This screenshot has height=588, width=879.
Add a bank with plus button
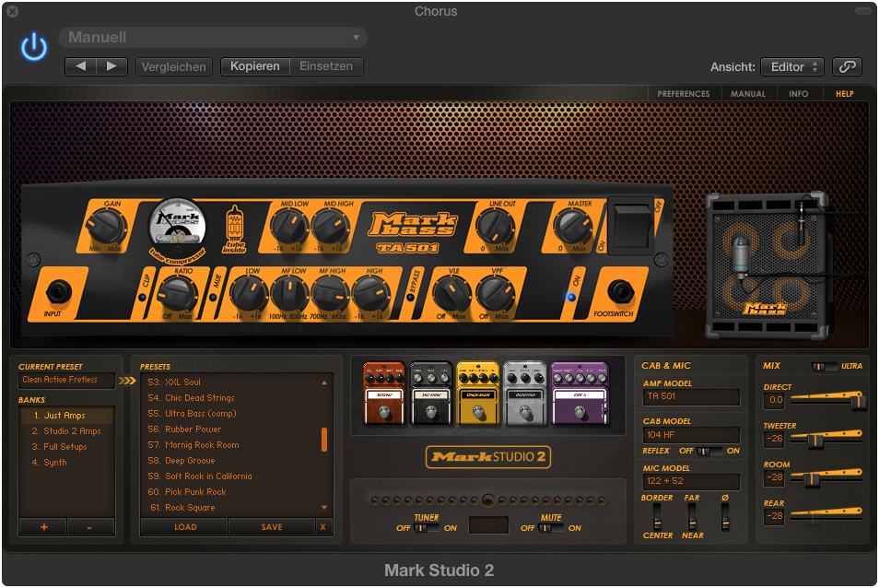(x=43, y=527)
